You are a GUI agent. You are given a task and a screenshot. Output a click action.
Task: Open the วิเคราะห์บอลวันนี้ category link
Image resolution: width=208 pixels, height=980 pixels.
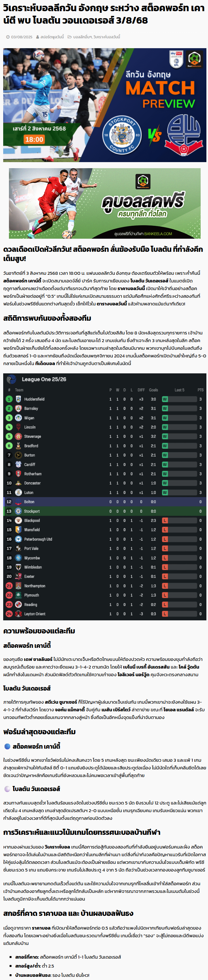click(107, 37)
